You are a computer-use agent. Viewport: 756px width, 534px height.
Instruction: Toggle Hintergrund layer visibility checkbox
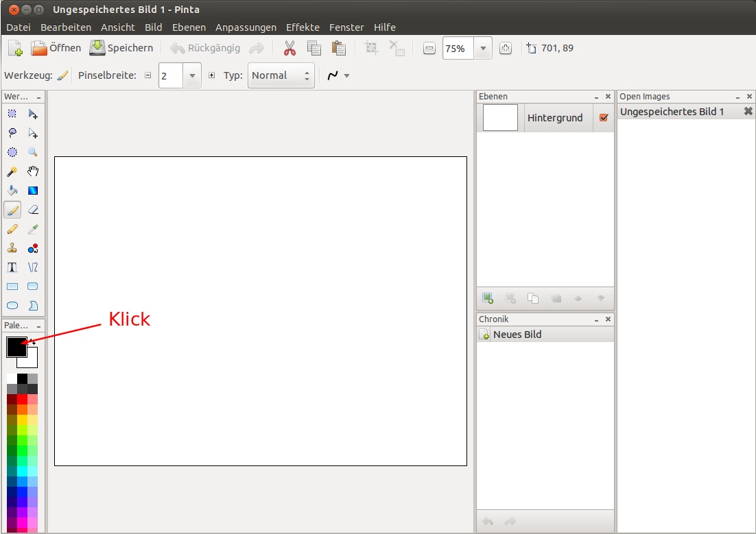(604, 118)
